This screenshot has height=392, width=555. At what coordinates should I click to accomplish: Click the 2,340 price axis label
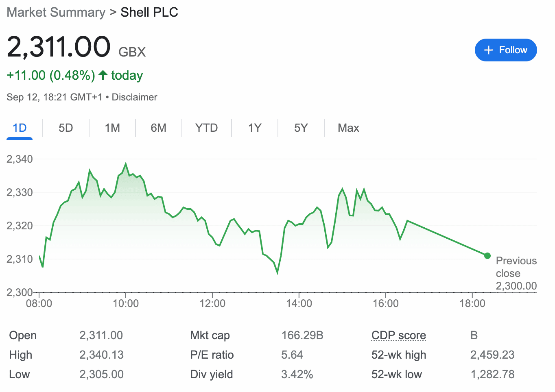(x=20, y=159)
